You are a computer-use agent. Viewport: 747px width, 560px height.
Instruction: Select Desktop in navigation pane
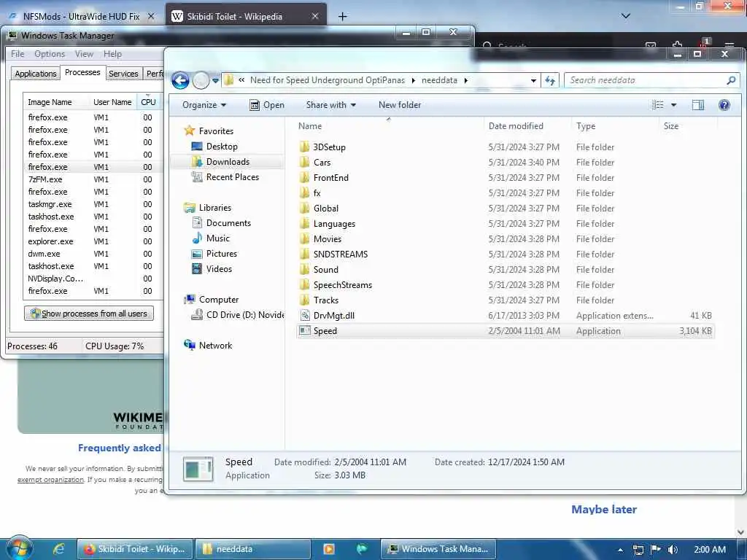[222, 146]
